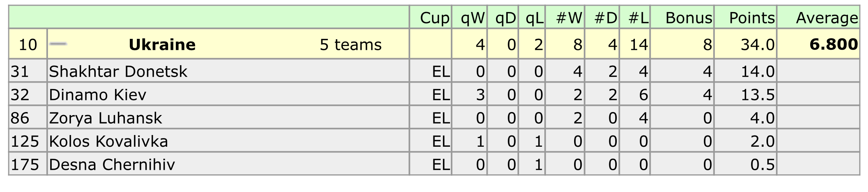Click the bold Ukraine country name
868x192 pixels.
coord(162,45)
